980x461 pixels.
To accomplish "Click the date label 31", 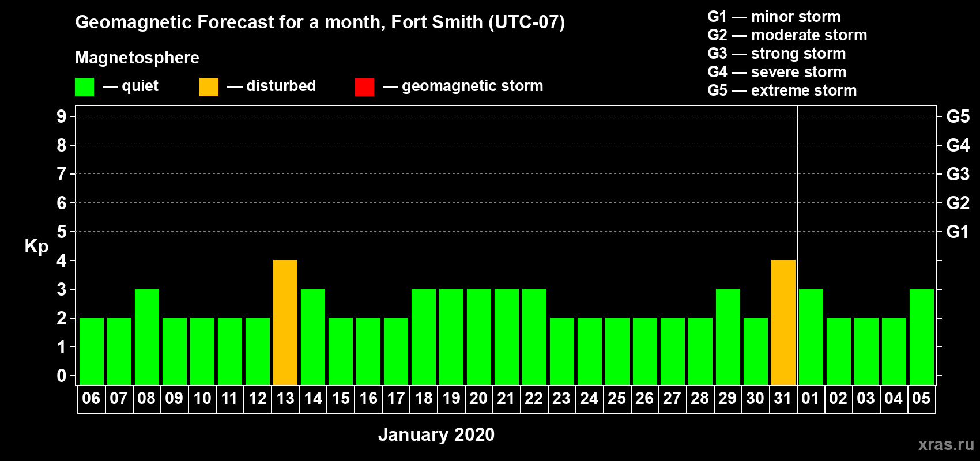I will pyautogui.click(x=783, y=398).
